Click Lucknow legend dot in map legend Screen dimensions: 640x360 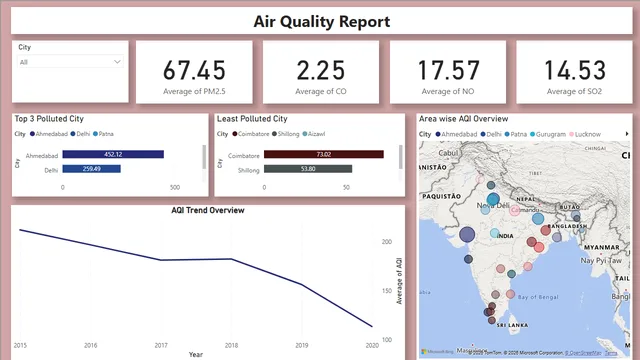[x=571, y=134]
